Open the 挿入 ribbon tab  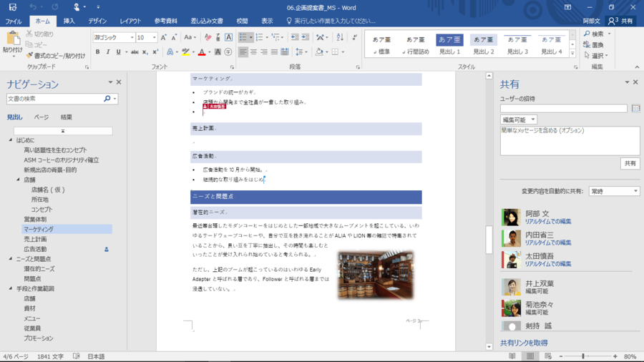69,21
